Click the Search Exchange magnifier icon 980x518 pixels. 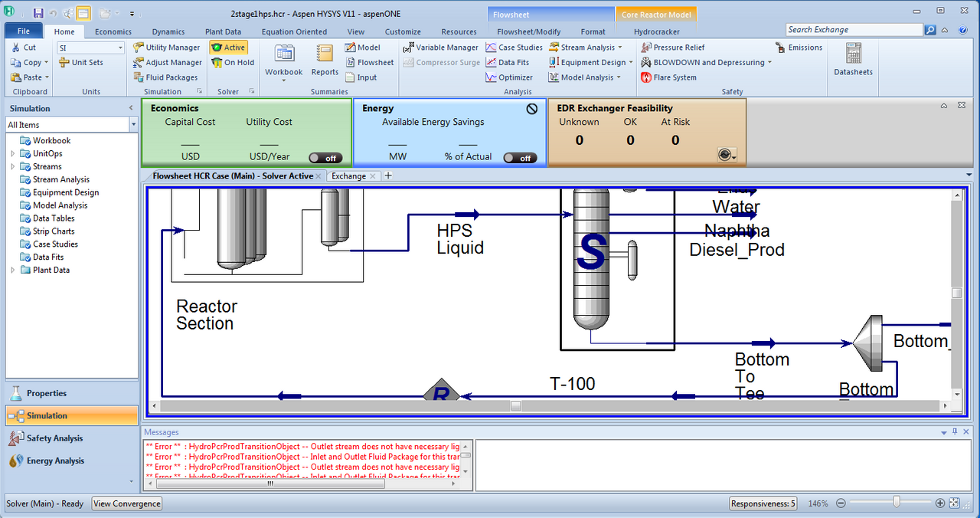pyautogui.click(x=930, y=30)
